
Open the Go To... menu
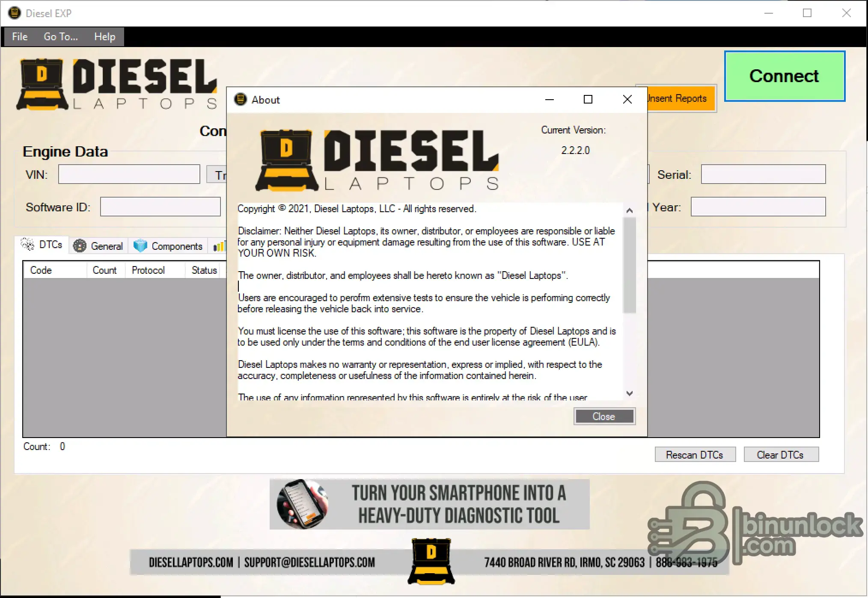61,37
